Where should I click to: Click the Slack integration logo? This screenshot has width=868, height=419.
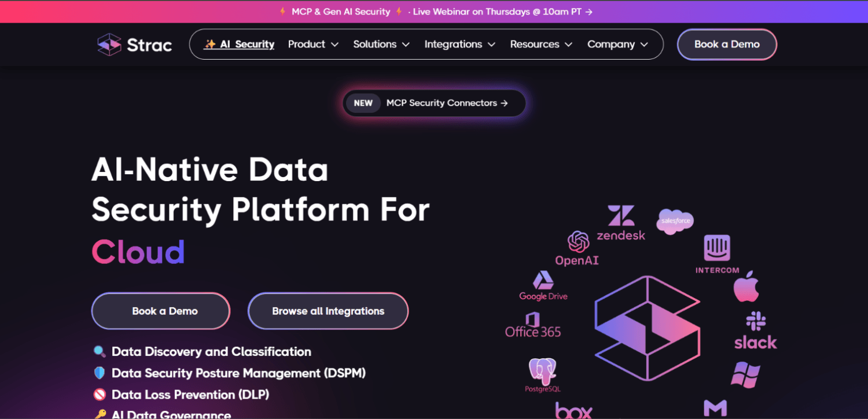coord(756,331)
